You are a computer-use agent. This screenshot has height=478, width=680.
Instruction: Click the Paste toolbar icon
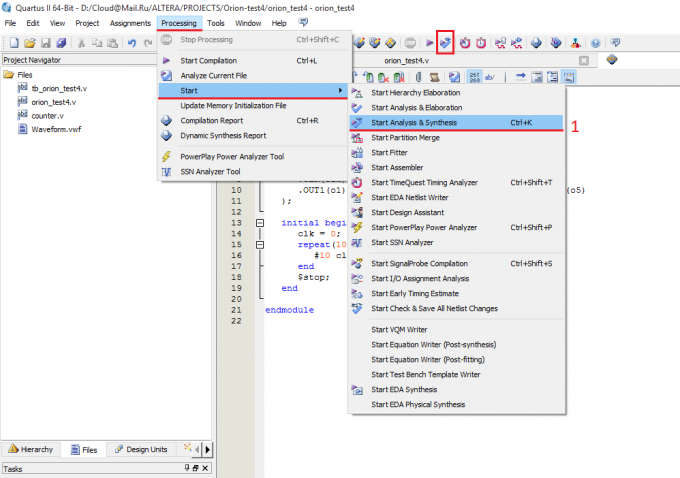(113, 43)
